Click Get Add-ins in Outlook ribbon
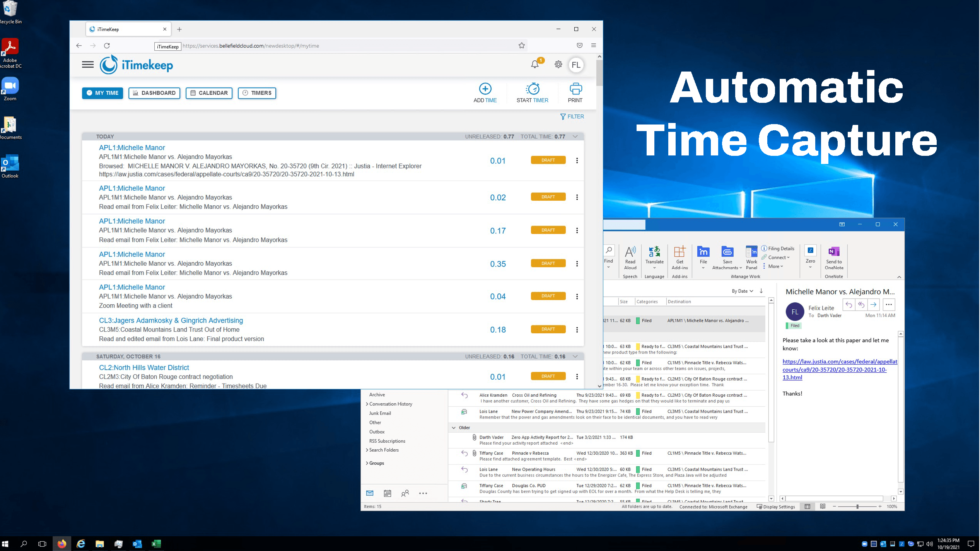This screenshot has height=551, width=980. (680, 258)
